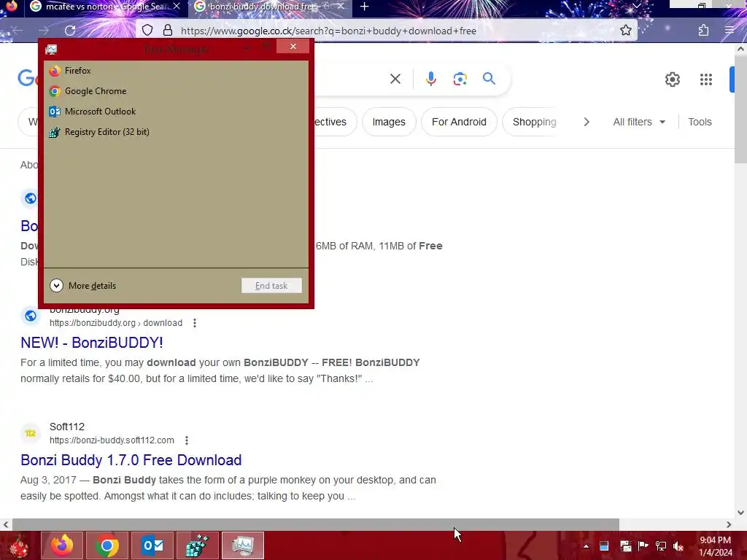
Task: Click the site security padlock icon
Action: pos(167,31)
